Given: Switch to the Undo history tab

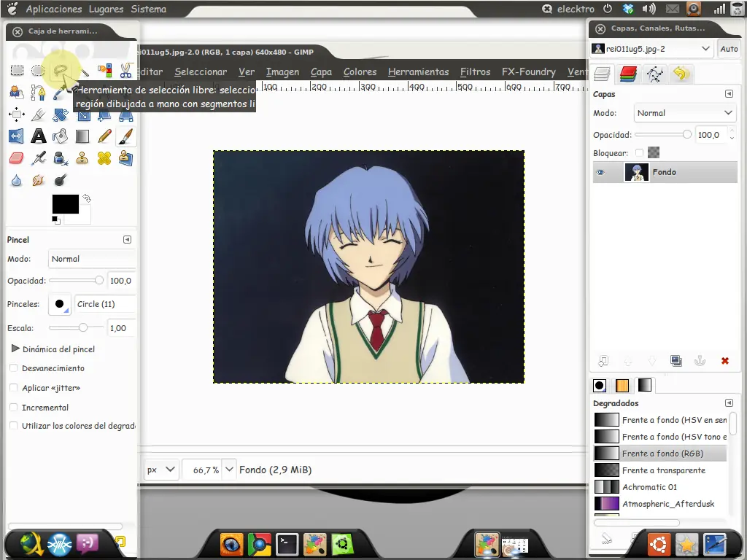Looking at the screenshot, I should (681, 74).
